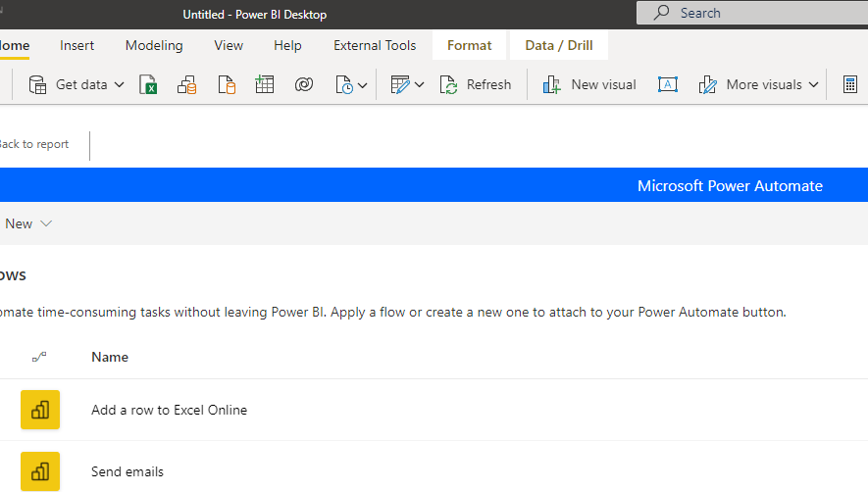Viewport: 868px width, 492px height.
Task: Click the search magnifier icon
Action: click(x=661, y=12)
